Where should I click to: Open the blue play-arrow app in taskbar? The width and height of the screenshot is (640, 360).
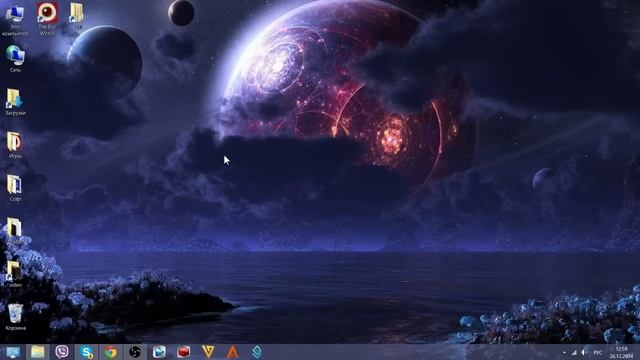pos(159,352)
